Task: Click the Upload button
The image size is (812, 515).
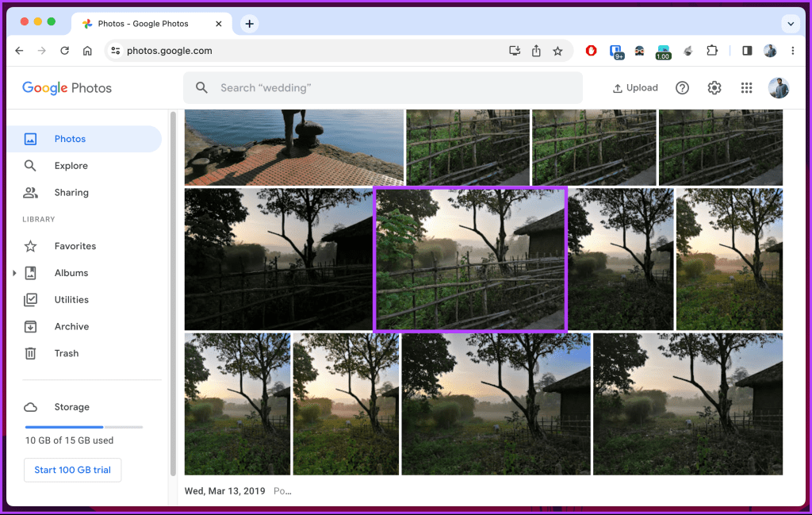Action: point(634,87)
